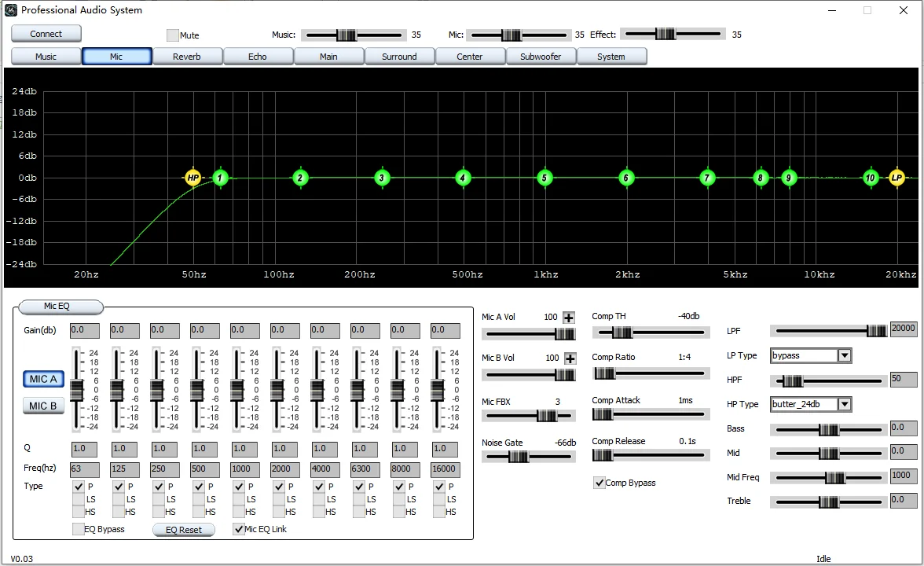Screen dimensions: 924x566
Task: Enable the EQ Bypass checkbox
Action: [79, 529]
